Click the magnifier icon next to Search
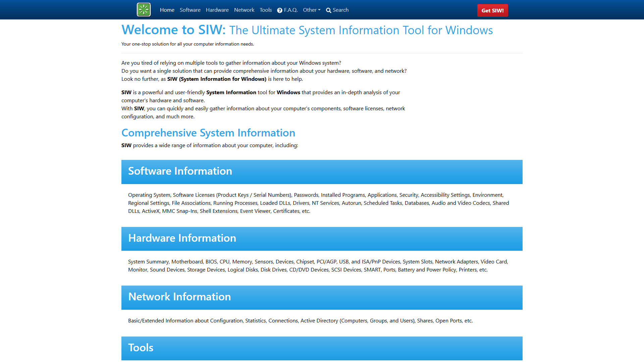Viewport: 644px width, 362px height. [328, 10]
